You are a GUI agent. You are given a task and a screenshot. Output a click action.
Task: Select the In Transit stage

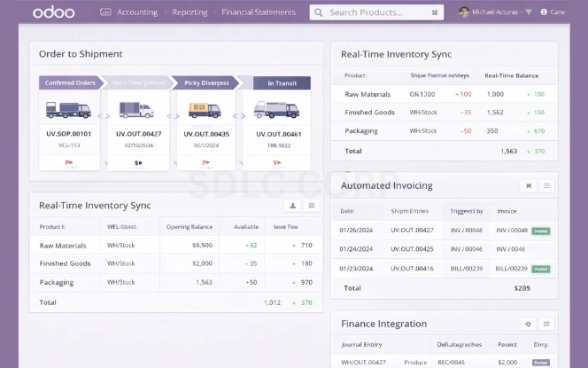(282, 83)
